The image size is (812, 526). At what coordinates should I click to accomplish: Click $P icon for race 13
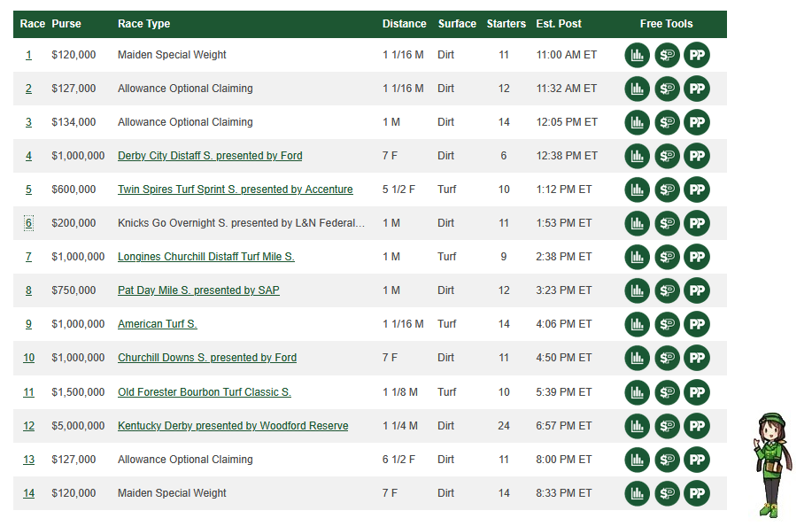click(667, 460)
